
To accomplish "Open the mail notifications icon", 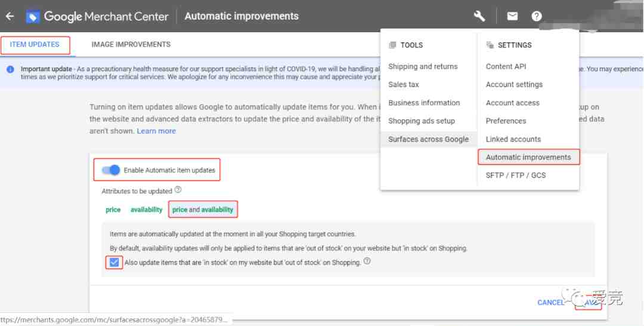I will (512, 16).
